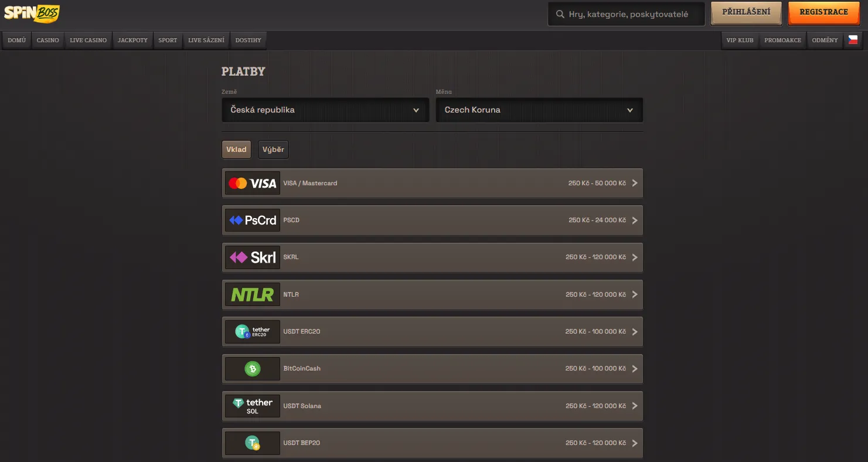Expand the BitCoinCash row arrow
The height and width of the screenshot is (462, 868).
tap(635, 369)
